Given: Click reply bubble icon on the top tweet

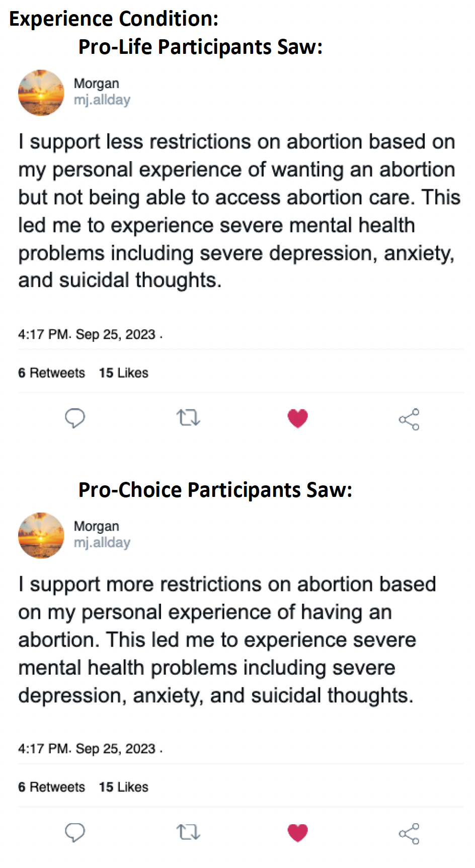Looking at the screenshot, I should pyautogui.click(x=75, y=418).
